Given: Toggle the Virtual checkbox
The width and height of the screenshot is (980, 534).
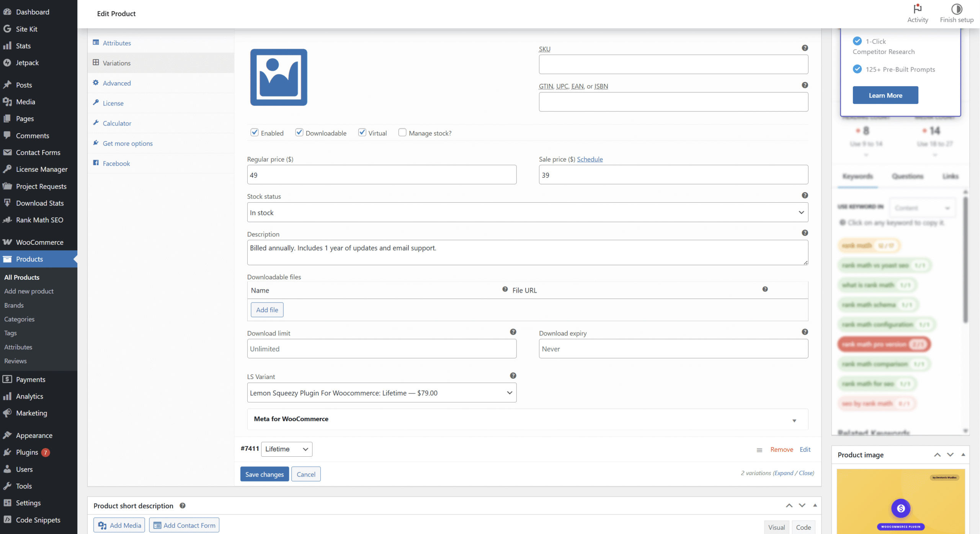Looking at the screenshot, I should click(362, 132).
